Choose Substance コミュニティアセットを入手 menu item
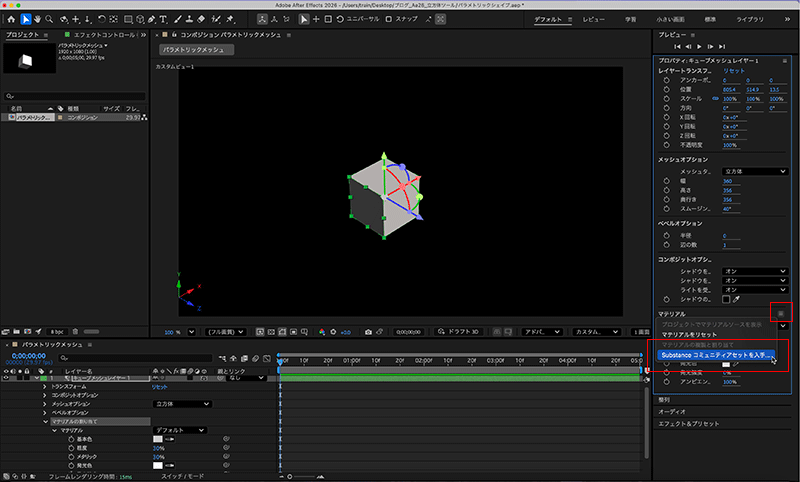This screenshot has height=482, width=800. pyautogui.click(x=716, y=355)
